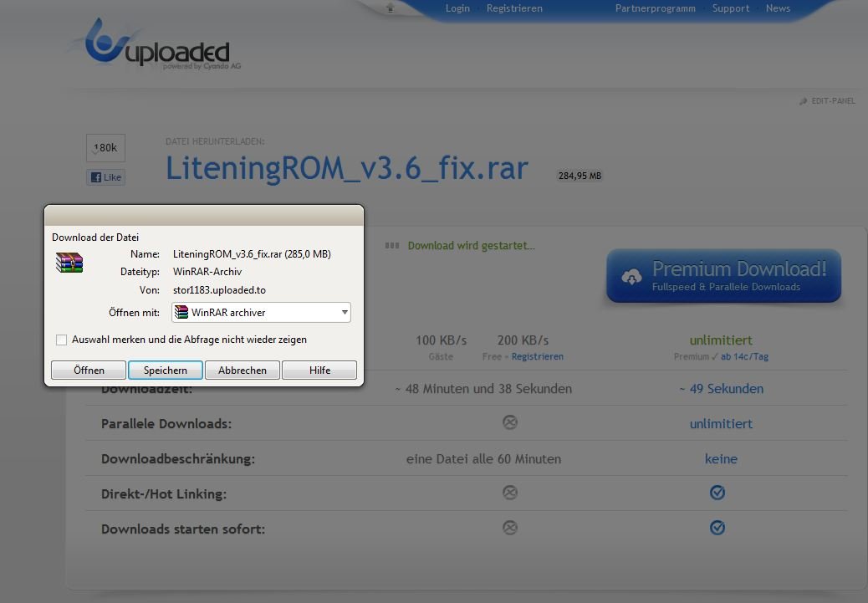Click the 200 KB/s free speed

pos(523,340)
